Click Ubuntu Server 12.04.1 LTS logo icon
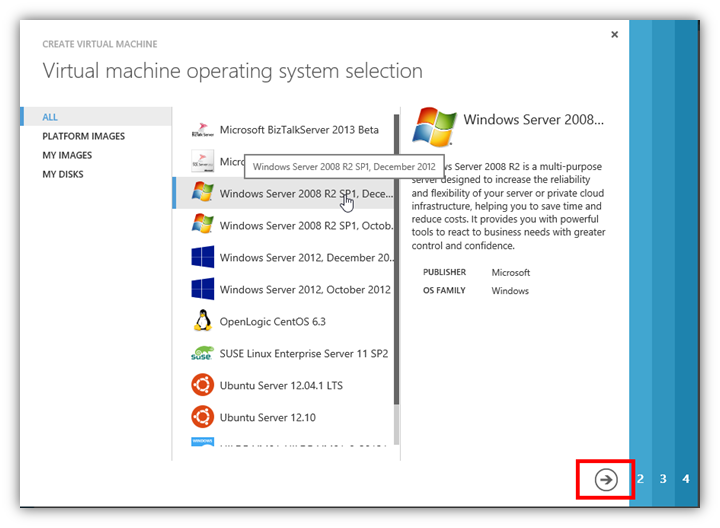This screenshot has height=528, width=720. pyautogui.click(x=202, y=385)
